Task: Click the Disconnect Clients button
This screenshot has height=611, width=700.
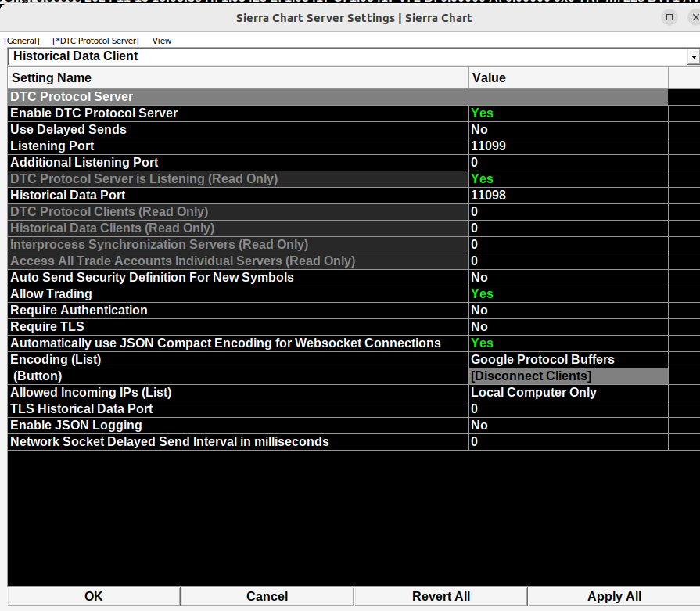Action: point(569,376)
